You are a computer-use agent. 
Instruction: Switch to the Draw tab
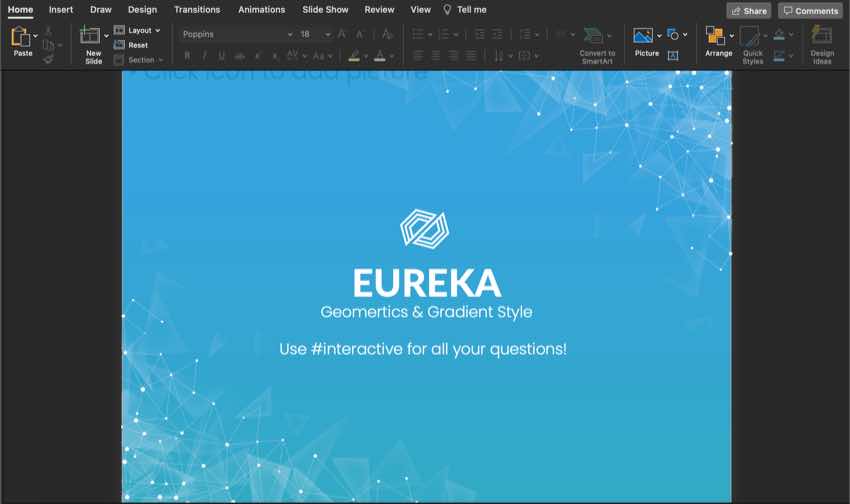click(x=101, y=10)
